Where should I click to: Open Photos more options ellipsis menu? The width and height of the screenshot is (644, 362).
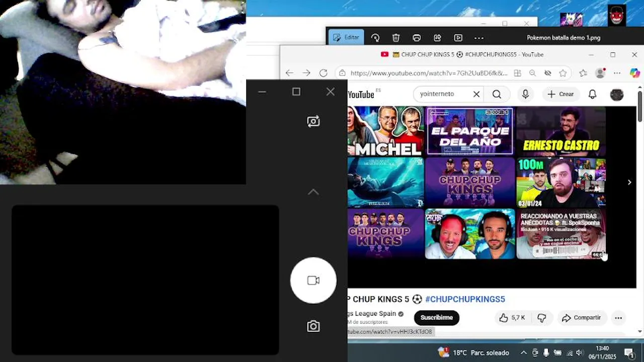(x=479, y=38)
